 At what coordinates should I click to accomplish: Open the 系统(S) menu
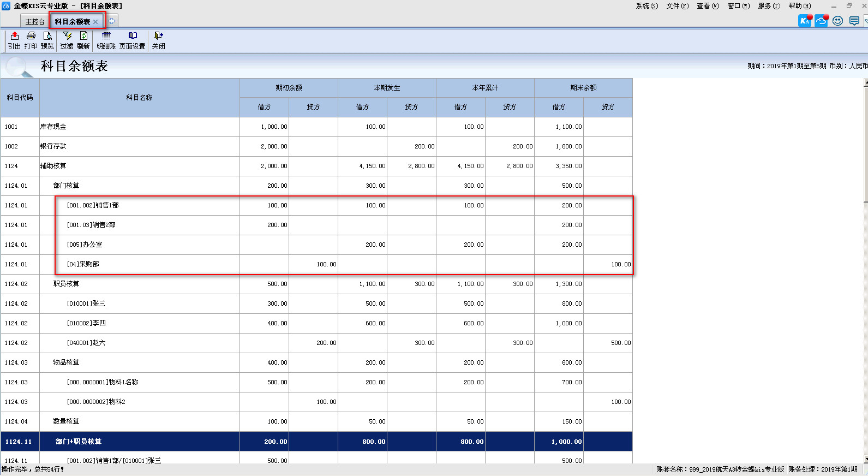646,6
